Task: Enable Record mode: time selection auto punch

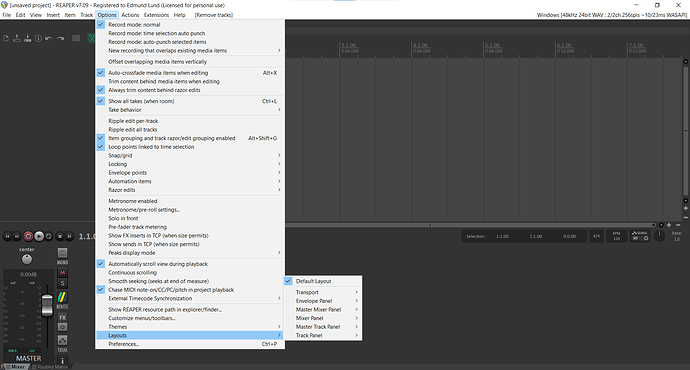Action: click(x=190, y=33)
